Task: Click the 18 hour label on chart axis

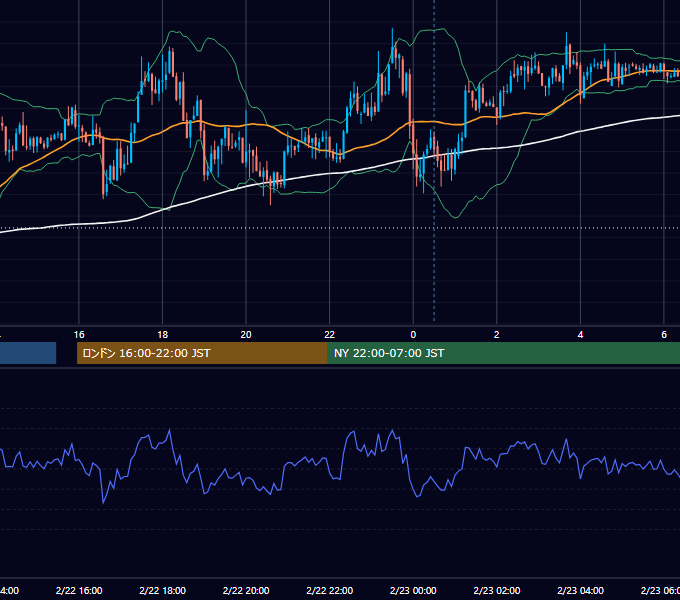Action: click(x=162, y=335)
